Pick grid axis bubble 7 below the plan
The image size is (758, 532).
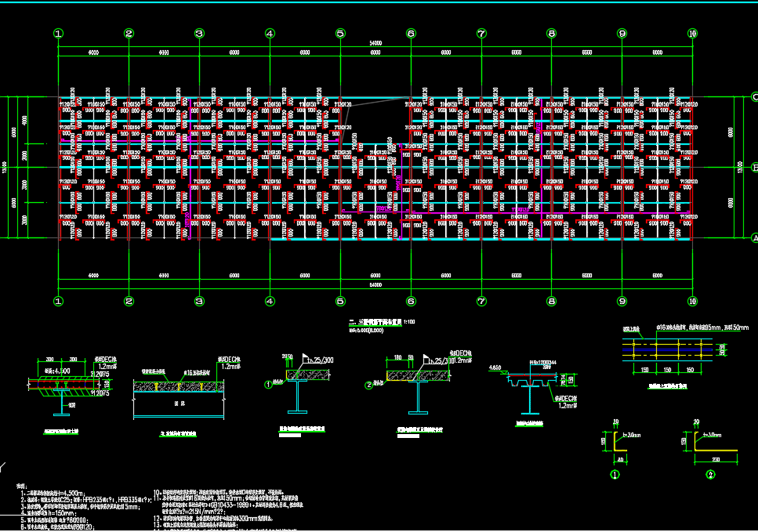[x=481, y=301]
